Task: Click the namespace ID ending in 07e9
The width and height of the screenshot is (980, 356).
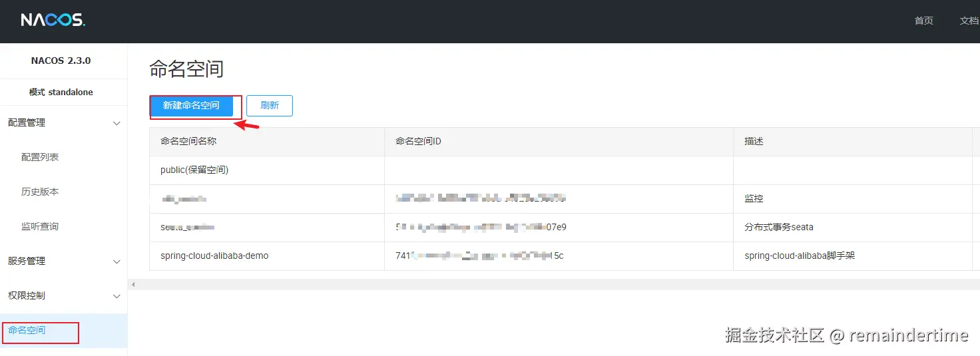Action: pos(481,227)
